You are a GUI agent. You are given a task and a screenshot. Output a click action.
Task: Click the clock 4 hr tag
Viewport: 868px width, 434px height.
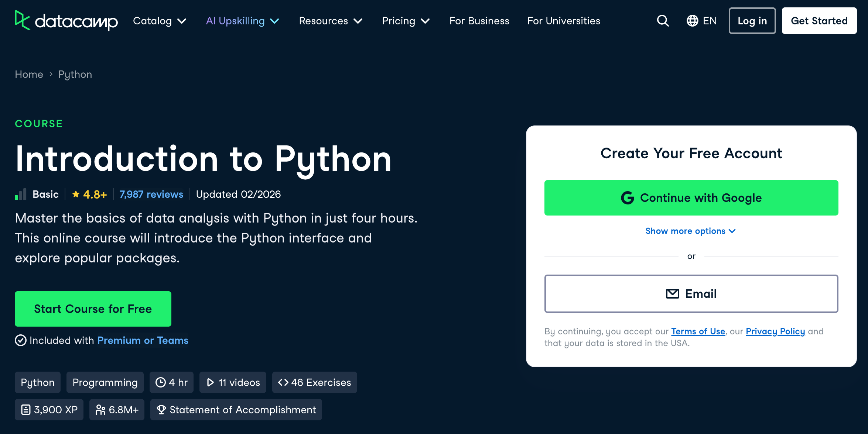[x=171, y=382]
